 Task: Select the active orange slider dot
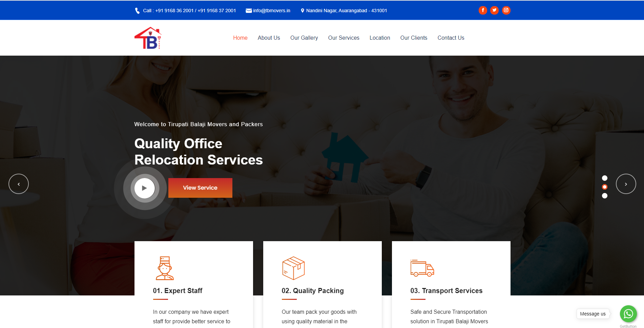pyautogui.click(x=605, y=187)
